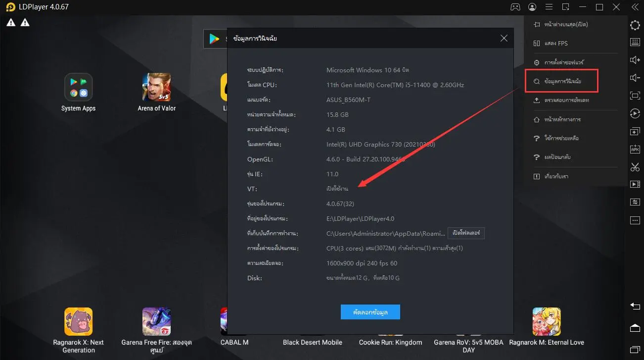Click the mini-window mode icon in title bar
Image resolution: width=644 pixels, height=360 pixels.
(x=566, y=7)
